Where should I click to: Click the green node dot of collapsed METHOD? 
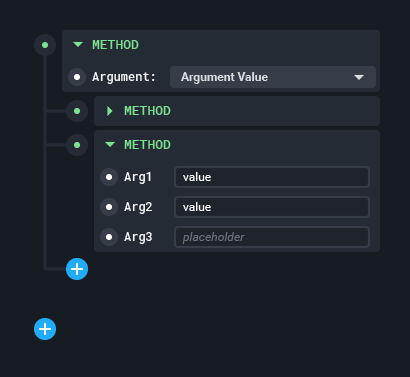[77, 111]
